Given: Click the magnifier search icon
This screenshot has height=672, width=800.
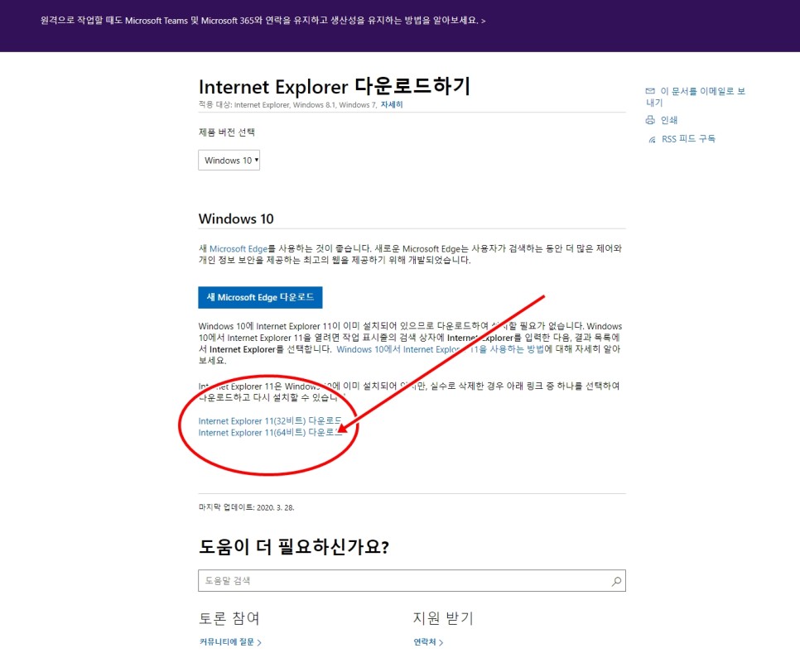Looking at the screenshot, I should 617,581.
